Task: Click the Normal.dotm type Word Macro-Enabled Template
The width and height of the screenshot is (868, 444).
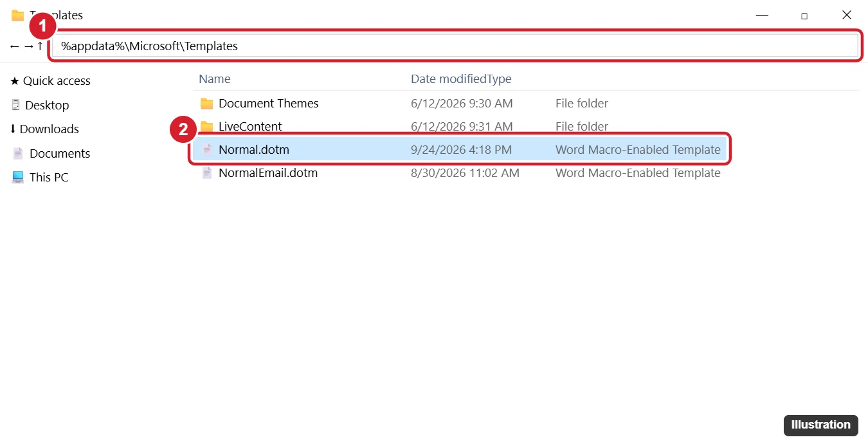Action: point(638,150)
